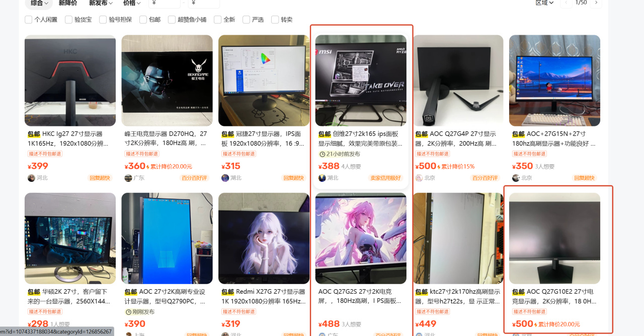Open seller avatar of AOC Q27G4P listing

click(419, 178)
